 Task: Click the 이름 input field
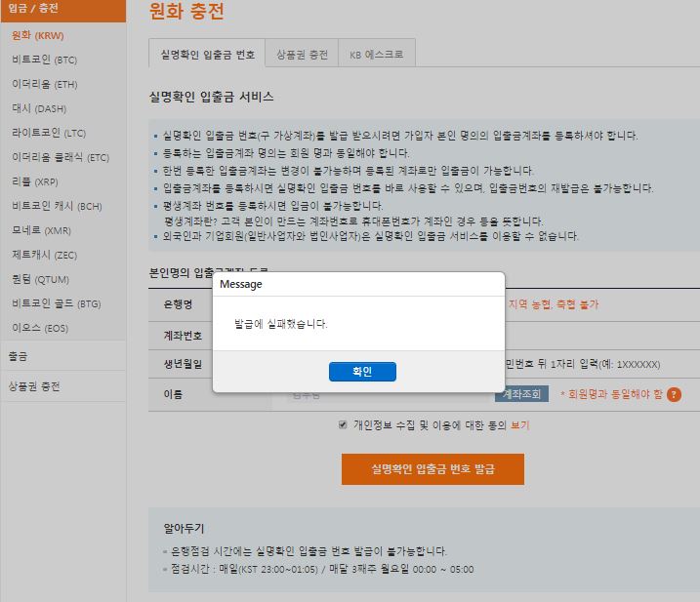pos(391,394)
